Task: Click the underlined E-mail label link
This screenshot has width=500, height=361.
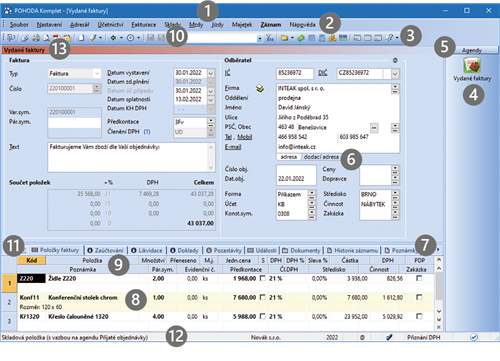Action: point(233,147)
